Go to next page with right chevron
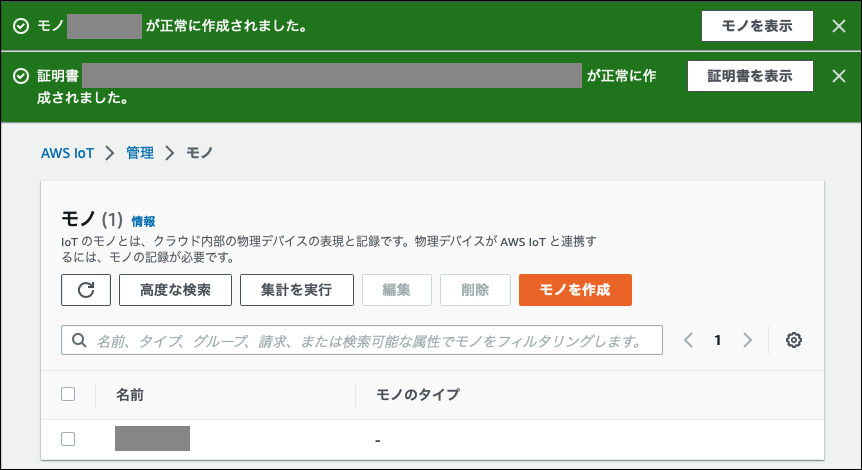Image resolution: width=862 pixels, height=470 pixels. point(747,340)
